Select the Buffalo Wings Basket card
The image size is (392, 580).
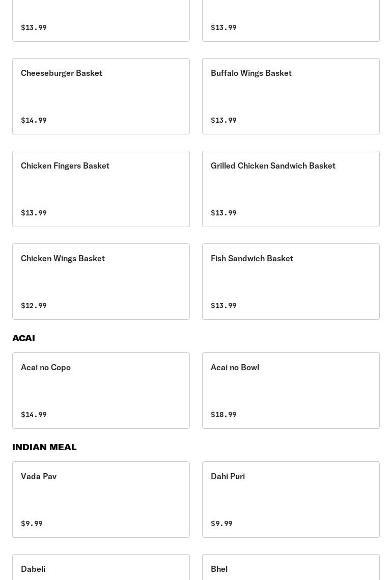pos(291,96)
